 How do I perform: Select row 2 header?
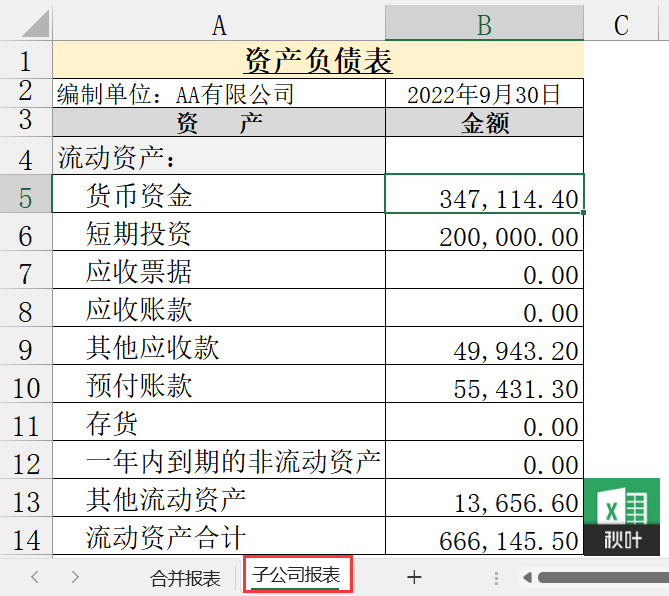coord(26,93)
